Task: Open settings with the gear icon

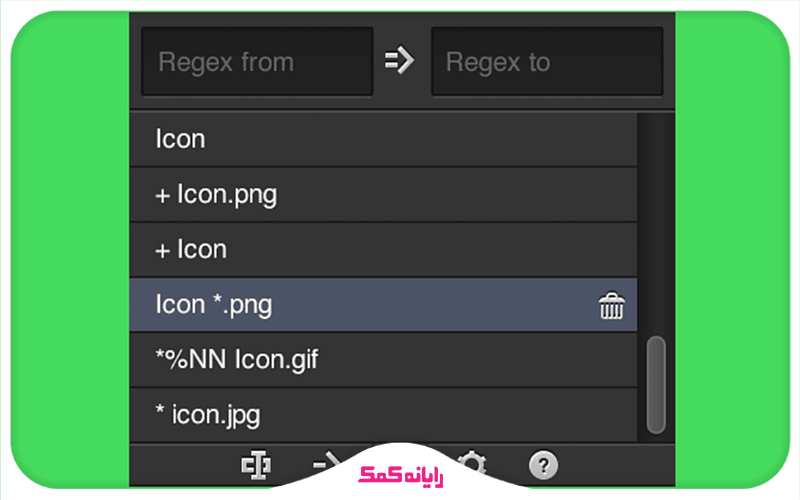Action: [x=472, y=461]
